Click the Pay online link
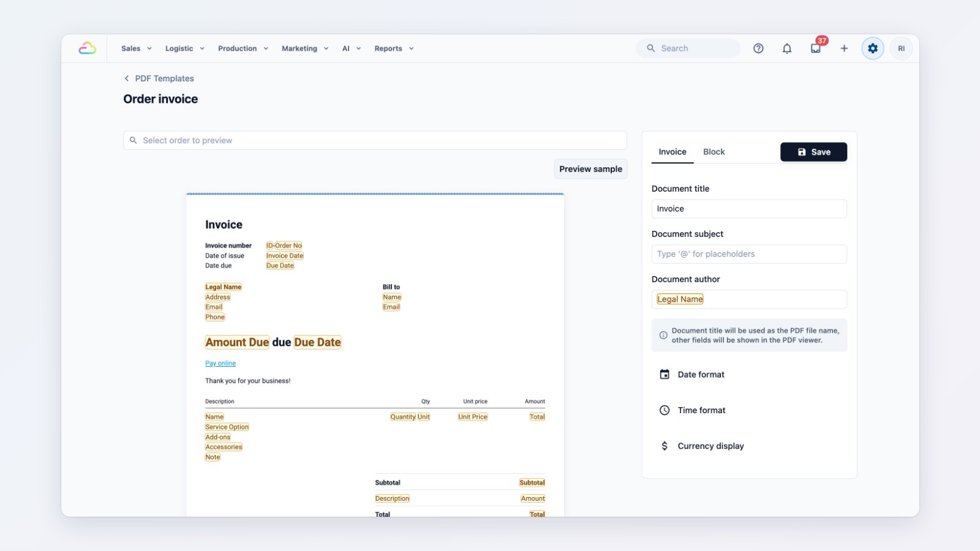980x551 pixels. (x=221, y=364)
